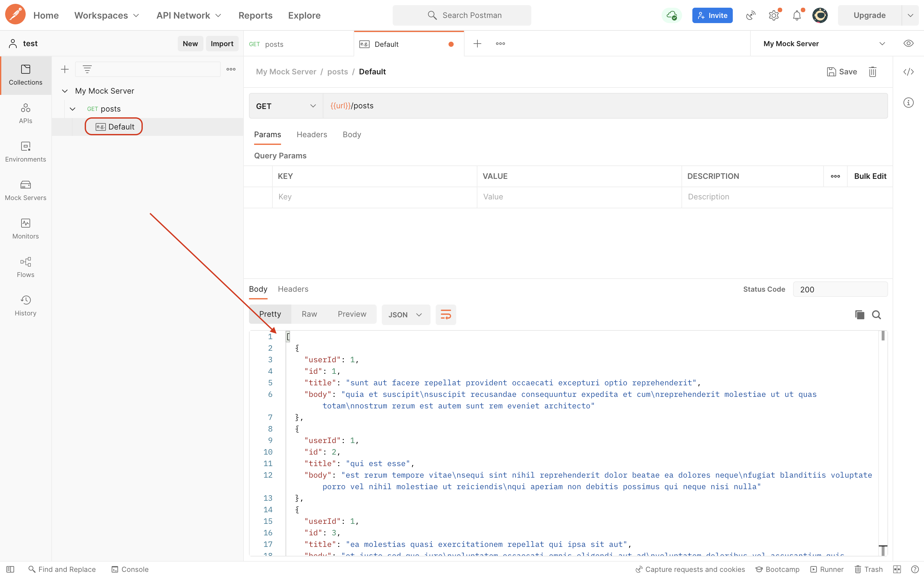Click the Save button
924x577 pixels.
[x=842, y=72]
